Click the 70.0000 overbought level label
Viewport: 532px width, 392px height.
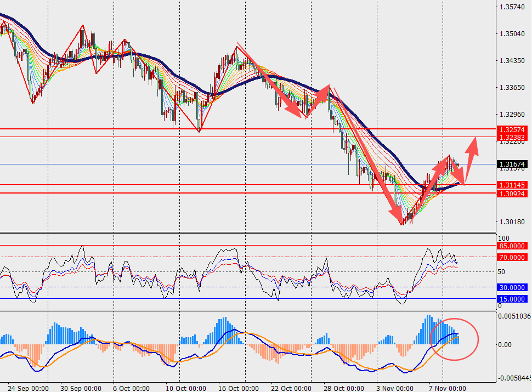pyautogui.click(x=513, y=257)
